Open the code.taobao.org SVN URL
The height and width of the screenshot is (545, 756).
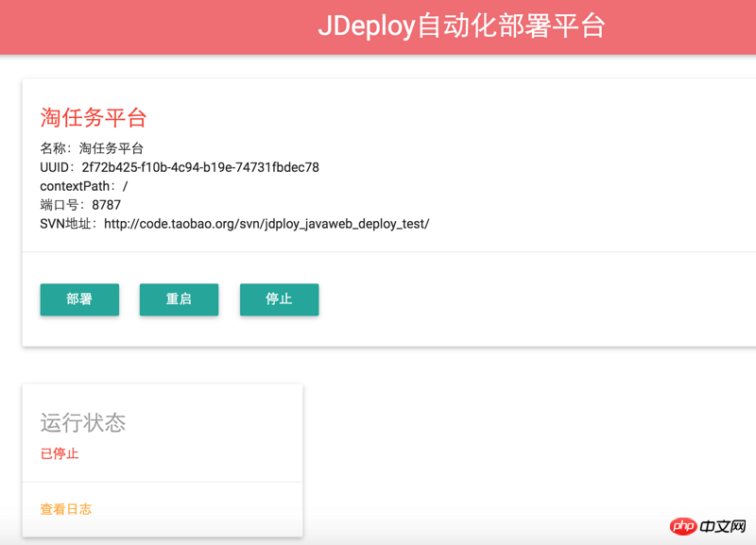click(x=266, y=224)
